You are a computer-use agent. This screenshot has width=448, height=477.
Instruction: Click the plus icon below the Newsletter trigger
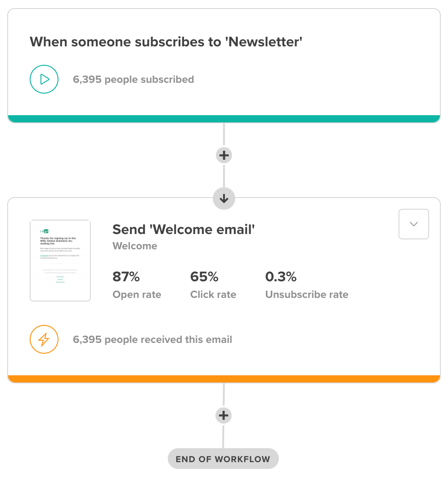[x=224, y=155]
